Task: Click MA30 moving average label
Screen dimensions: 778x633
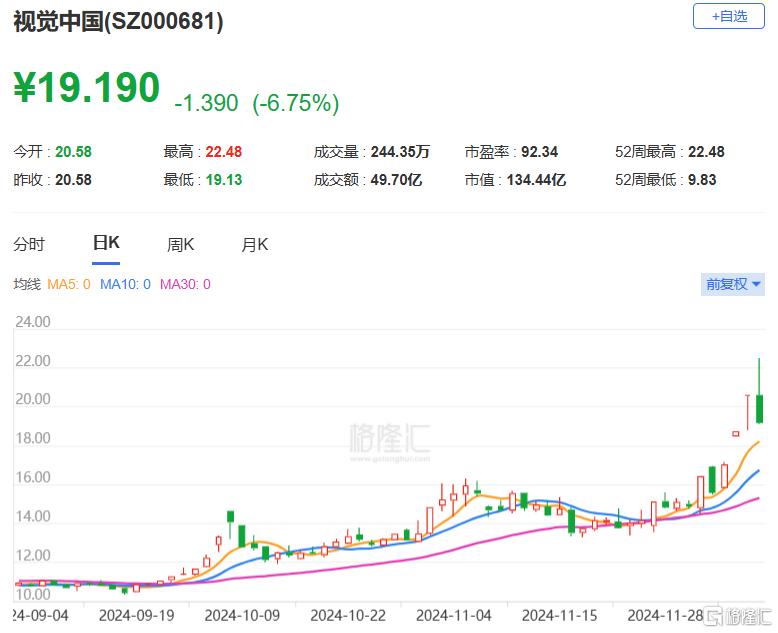Action: click(x=185, y=284)
